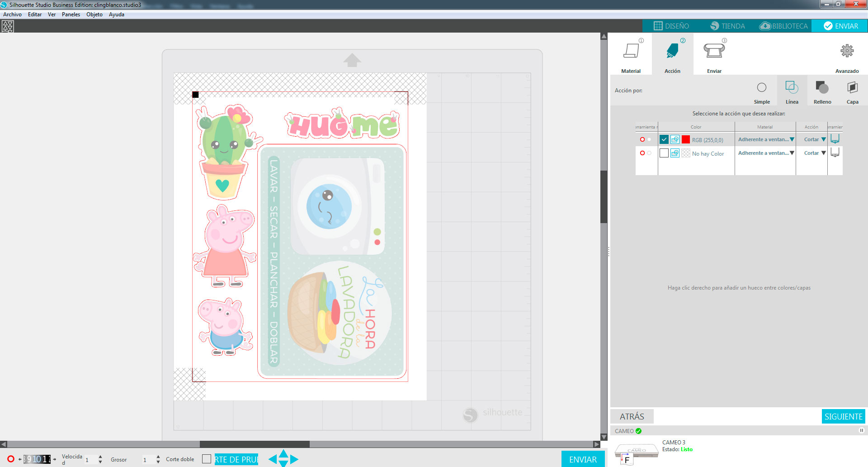Move blade left with cyan arrow
The image size is (868, 467).
[x=272, y=459]
